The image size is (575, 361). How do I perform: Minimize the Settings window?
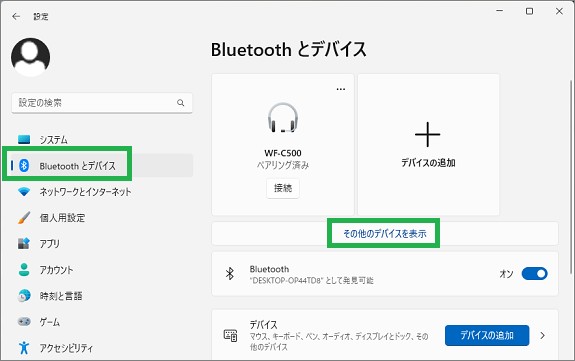coord(499,11)
